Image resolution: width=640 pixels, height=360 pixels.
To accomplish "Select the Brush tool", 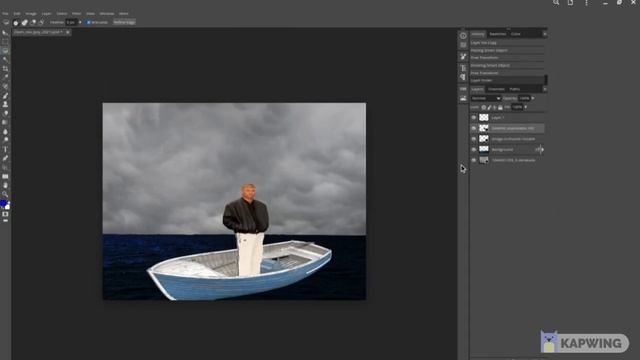I will click(x=5, y=96).
